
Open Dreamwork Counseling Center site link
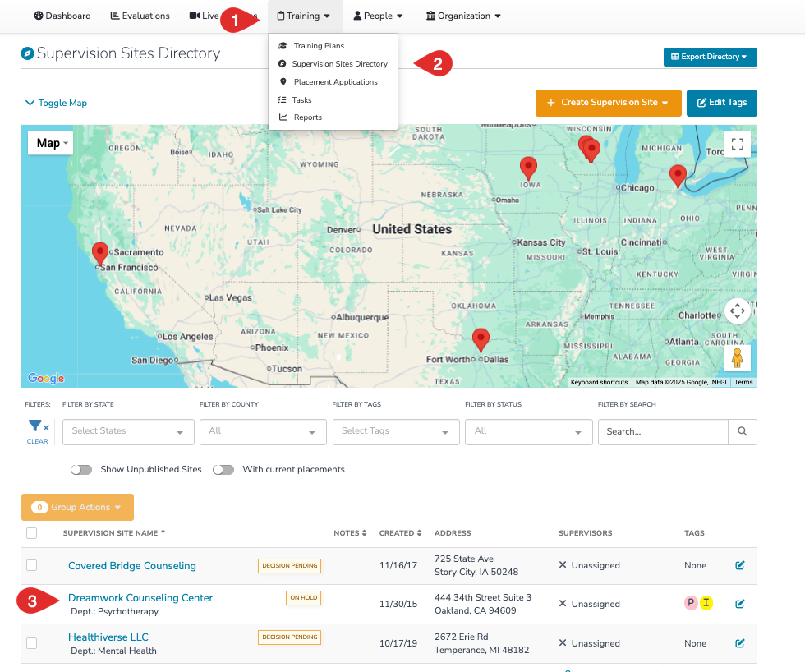click(x=140, y=597)
